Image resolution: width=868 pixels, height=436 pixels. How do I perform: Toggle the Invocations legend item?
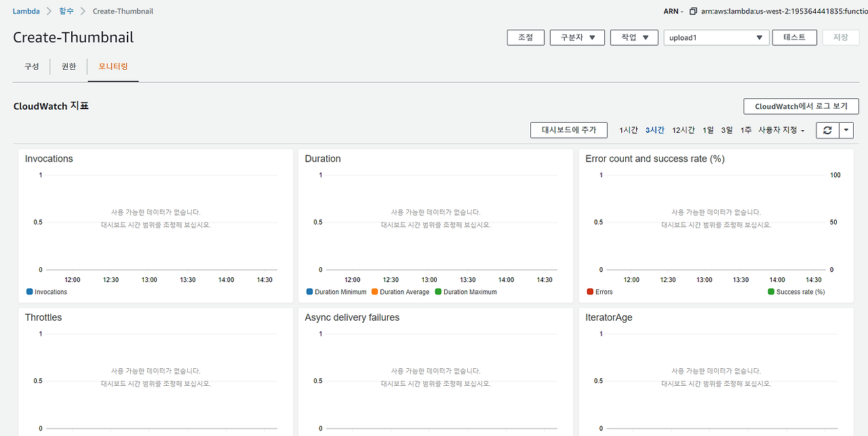tap(47, 292)
